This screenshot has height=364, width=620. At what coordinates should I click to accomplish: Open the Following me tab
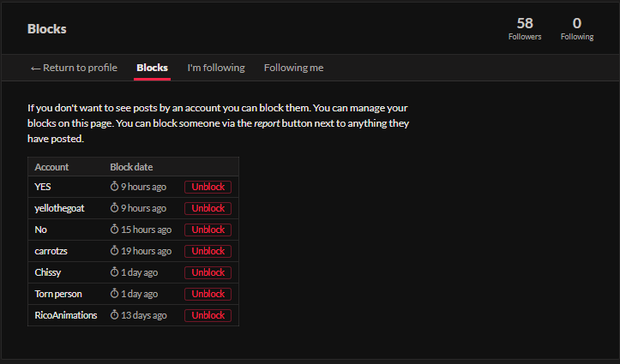point(293,68)
